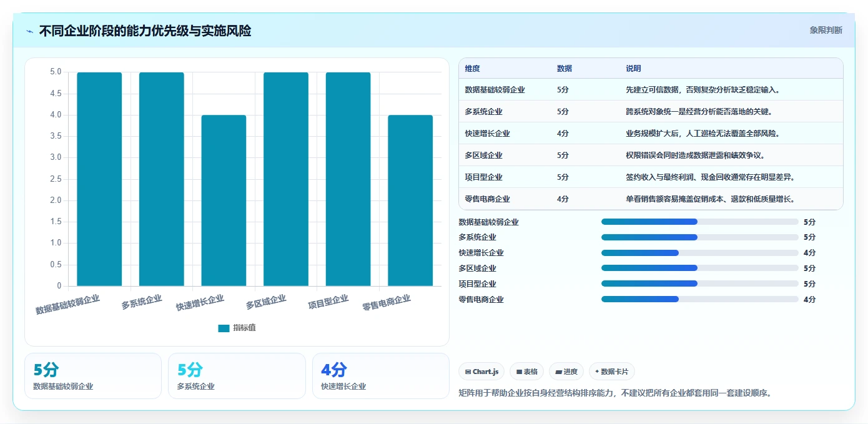868x424 pixels.
Task: Click the x-axis label 多区域企业 under the chart
Action: [267, 302]
